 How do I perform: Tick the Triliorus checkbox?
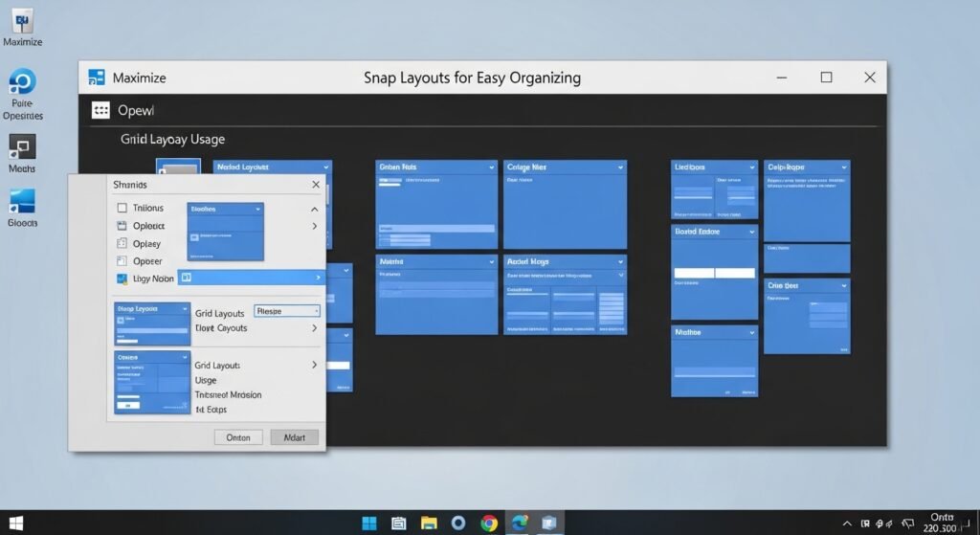tap(122, 208)
